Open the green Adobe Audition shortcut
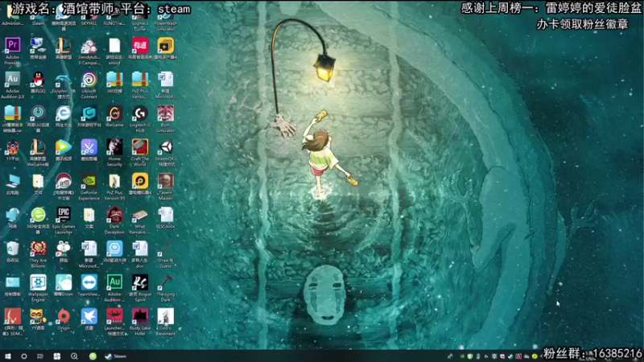The height and width of the screenshot is (362, 644). pos(114,283)
